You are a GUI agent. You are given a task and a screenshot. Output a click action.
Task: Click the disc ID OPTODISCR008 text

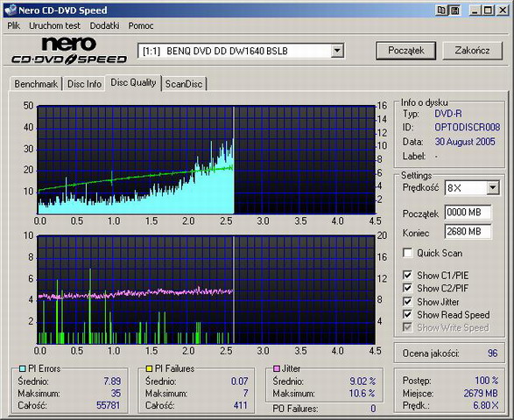pos(467,127)
